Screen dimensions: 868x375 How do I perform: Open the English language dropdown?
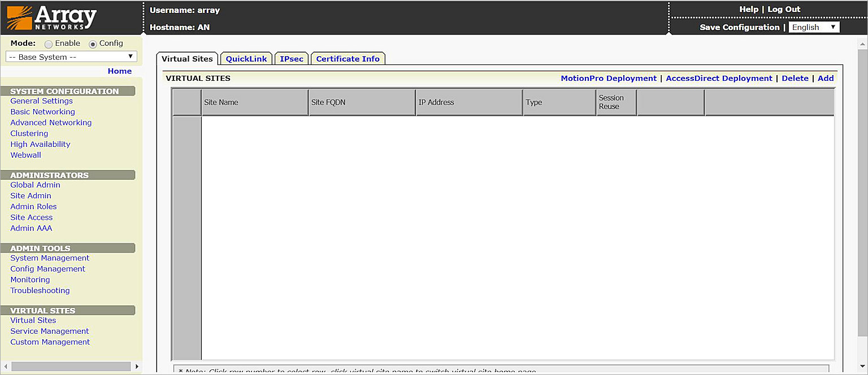(x=814, y=27)
